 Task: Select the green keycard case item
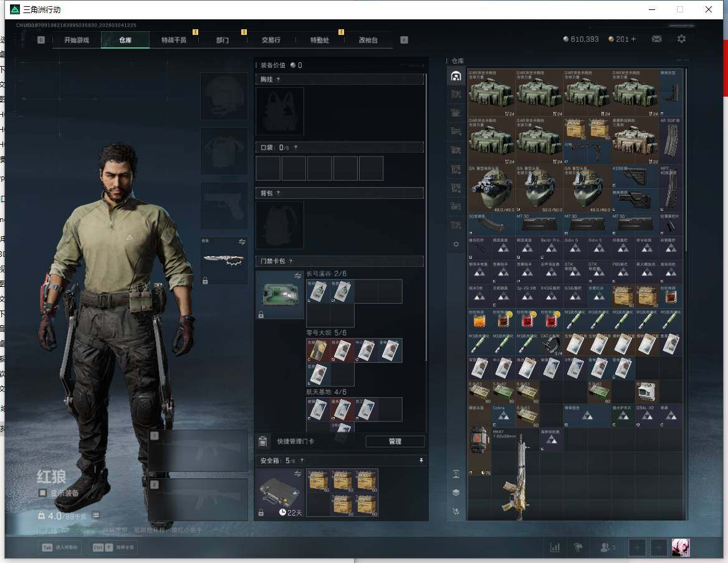(x=280, y=294)
